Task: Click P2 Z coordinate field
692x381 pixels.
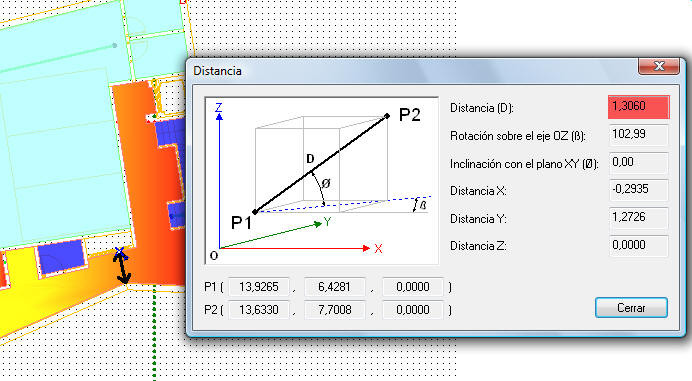Action: 413,310
